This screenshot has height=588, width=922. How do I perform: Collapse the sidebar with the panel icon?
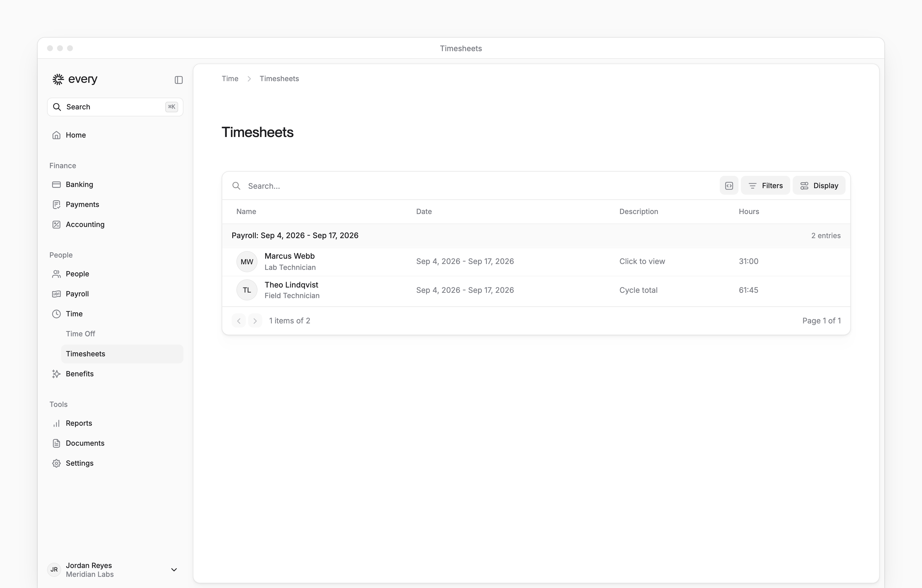coord(178,80)
